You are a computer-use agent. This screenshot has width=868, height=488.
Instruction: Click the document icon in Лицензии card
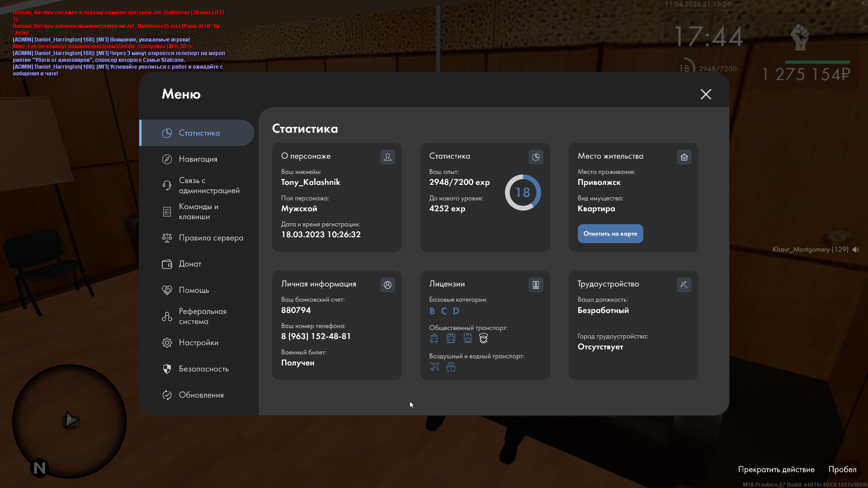click(x=536, y=285)
